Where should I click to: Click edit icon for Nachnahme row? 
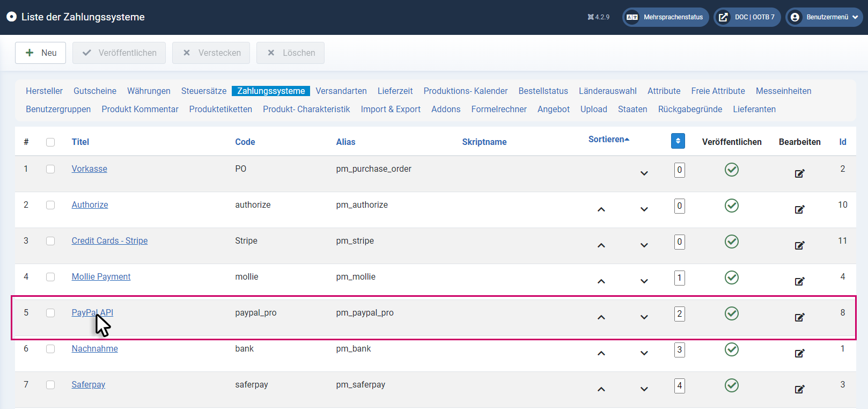coord(799,353)
